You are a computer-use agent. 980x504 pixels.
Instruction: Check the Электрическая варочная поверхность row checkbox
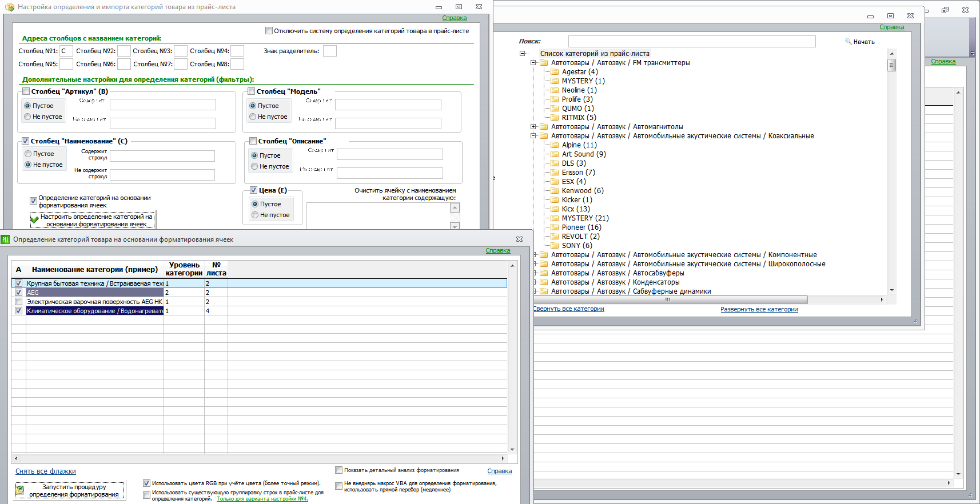[19, 302]
